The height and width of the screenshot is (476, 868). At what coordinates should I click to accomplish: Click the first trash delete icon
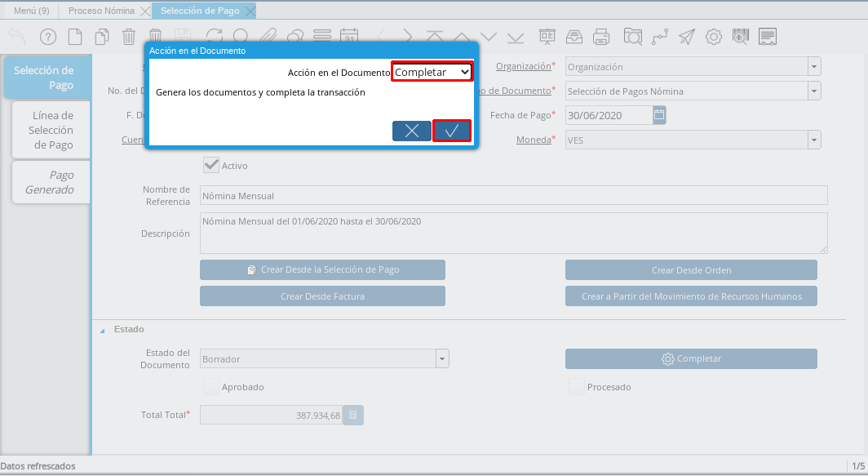coord(128,37)
